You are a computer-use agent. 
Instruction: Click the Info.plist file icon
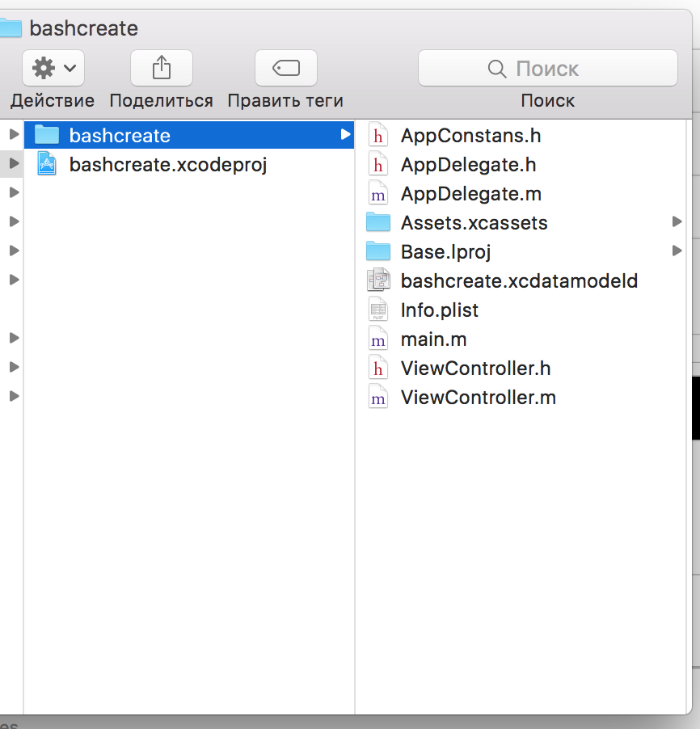pyautogui.click(x=378, y=310)
